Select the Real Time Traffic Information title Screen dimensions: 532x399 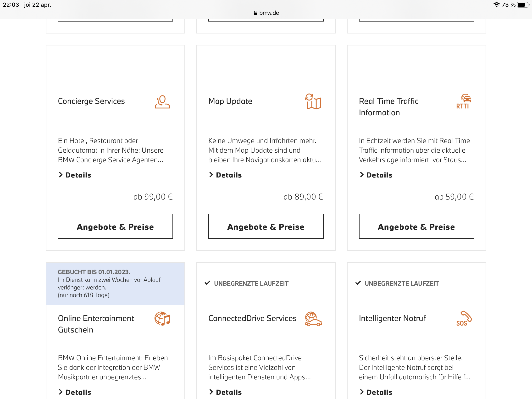(389, 107)
